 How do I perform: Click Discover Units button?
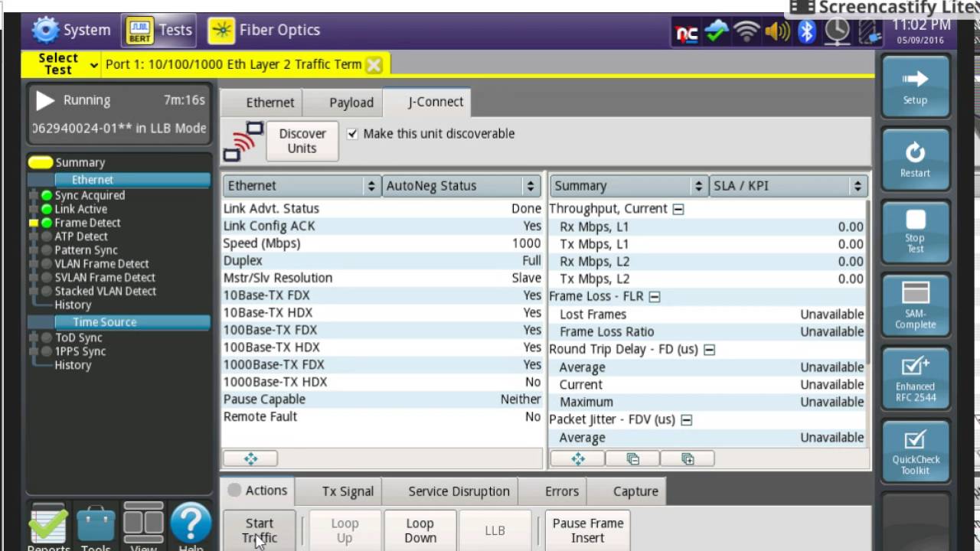coord(302,141)
